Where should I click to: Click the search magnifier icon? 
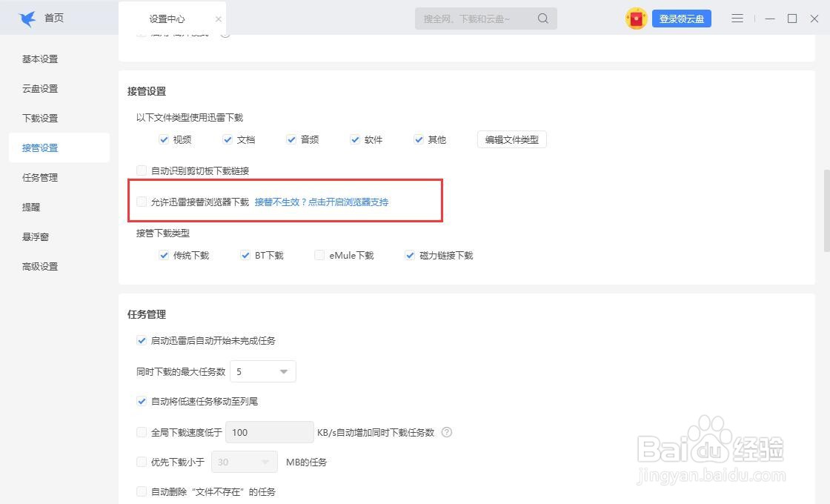click(x=542, y=19)
